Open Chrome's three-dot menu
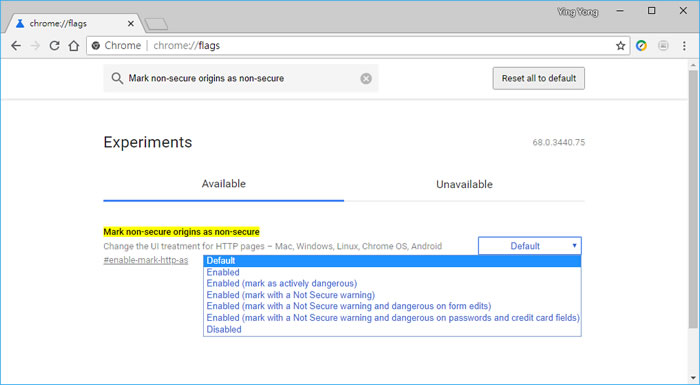The image size is (700, 385). coord(684,46)
